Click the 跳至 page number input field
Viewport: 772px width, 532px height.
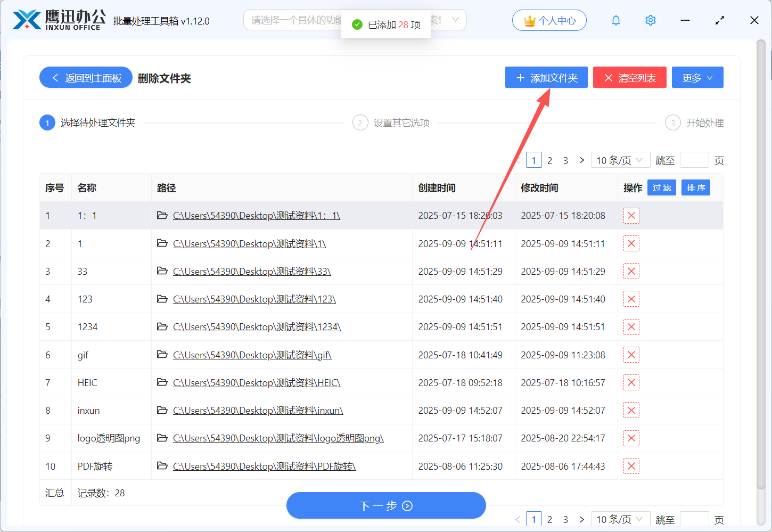tap(694, 160)
